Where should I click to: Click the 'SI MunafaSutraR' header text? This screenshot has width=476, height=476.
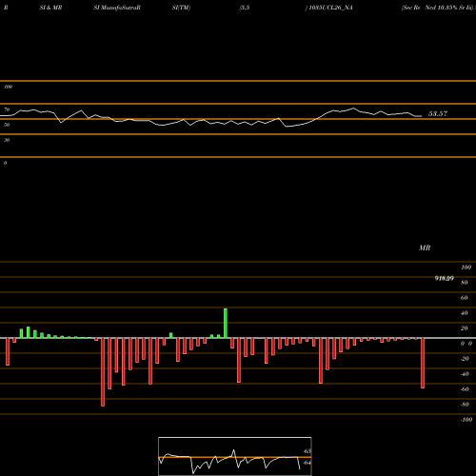[x=117, y=8]
